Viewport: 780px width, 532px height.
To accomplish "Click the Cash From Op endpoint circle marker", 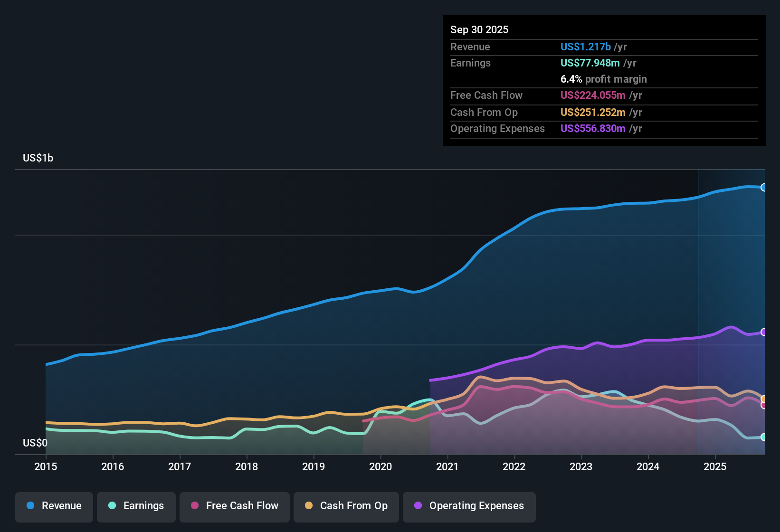I will tap(764, 399).
